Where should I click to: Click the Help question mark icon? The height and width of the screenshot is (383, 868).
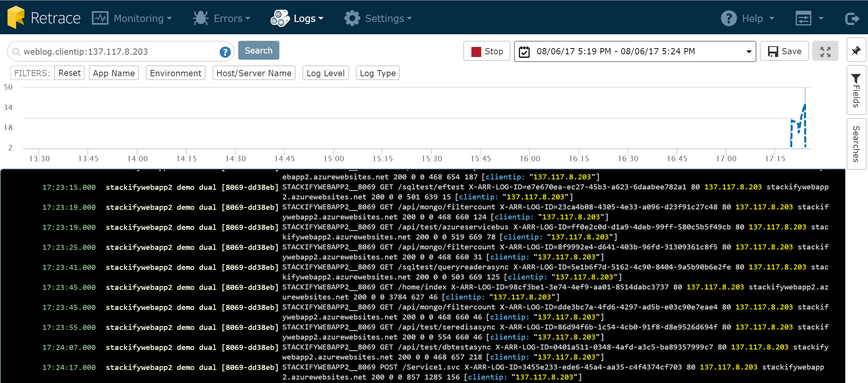pos(728,18)
